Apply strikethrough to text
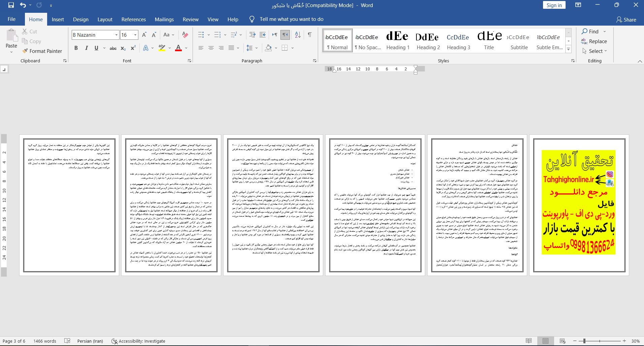The image size is (644, 346). tap(113, 48)
